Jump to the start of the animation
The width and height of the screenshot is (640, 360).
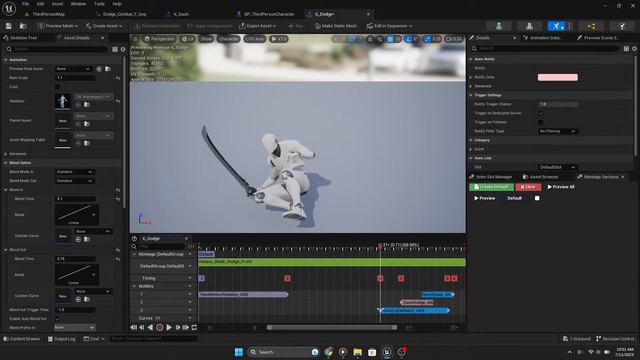click(133, 327)
